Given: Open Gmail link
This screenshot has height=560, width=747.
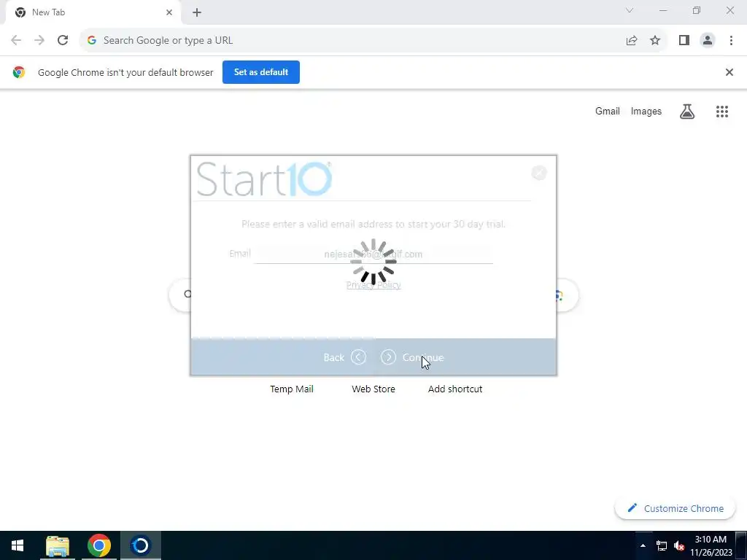Looking at the screenshot, I should point(608,111).
